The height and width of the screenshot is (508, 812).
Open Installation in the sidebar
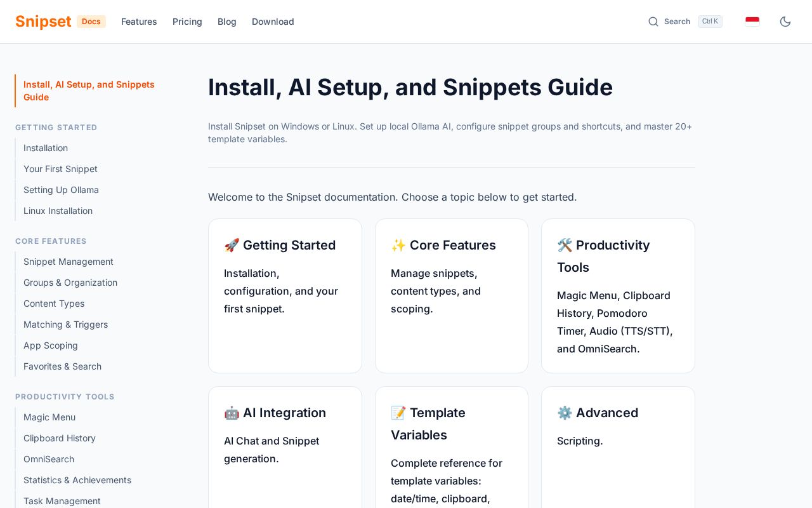tap(46, 148)
